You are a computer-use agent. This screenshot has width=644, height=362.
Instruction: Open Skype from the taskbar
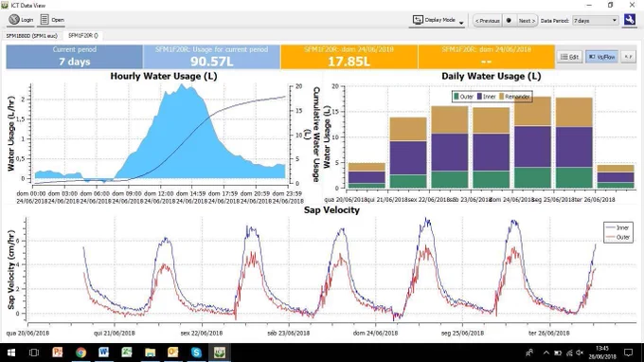(196, 353)
